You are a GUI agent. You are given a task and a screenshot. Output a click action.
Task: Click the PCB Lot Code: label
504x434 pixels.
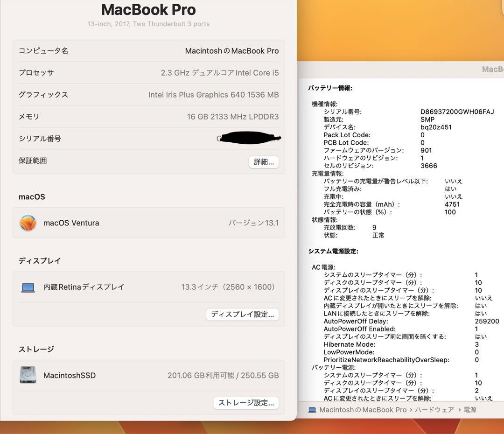point(346,142)
